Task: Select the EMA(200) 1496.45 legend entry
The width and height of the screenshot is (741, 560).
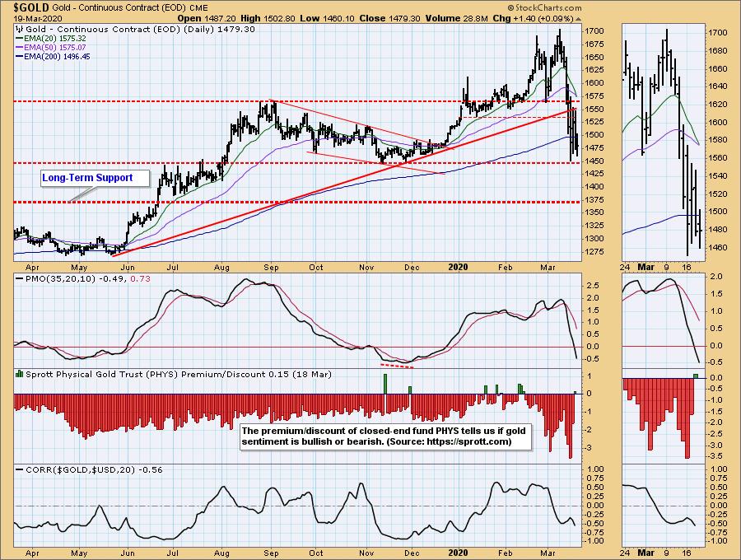Action: click(x=53, y=56)
